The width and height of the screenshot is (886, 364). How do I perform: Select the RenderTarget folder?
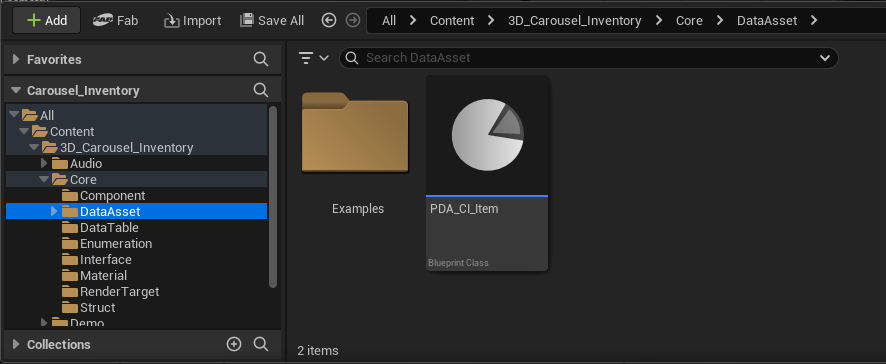point(136,292)
